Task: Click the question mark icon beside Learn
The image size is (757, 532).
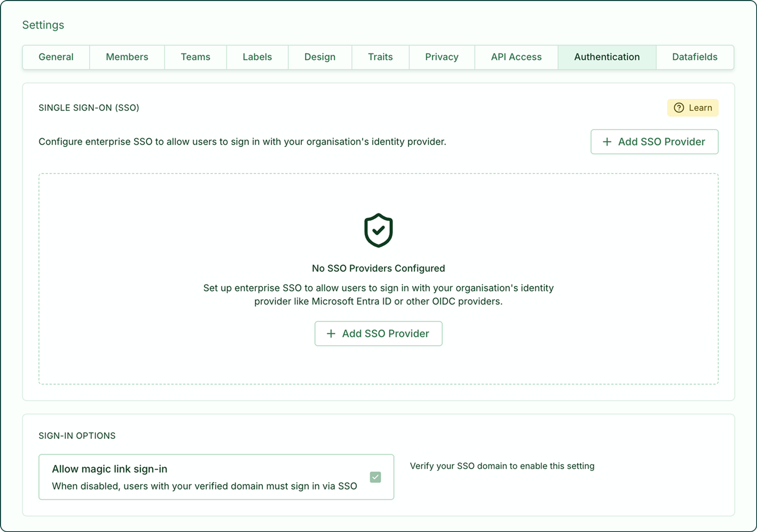Action: [679, 108]
